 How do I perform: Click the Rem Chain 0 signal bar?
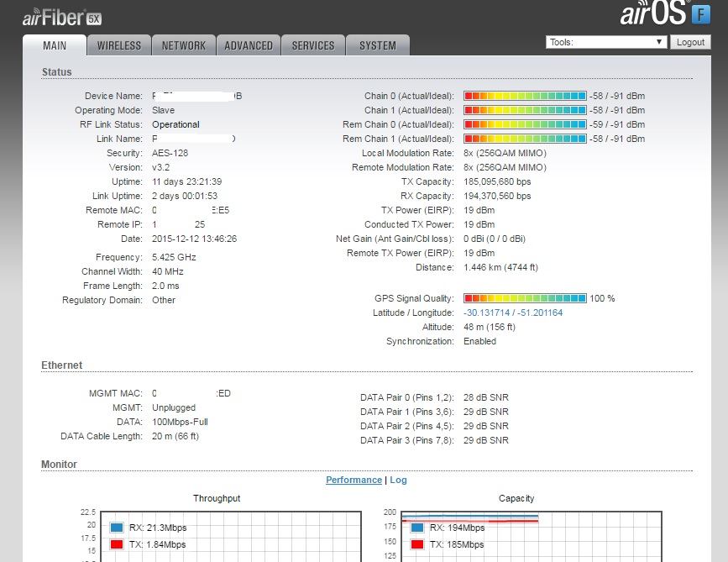525,124
